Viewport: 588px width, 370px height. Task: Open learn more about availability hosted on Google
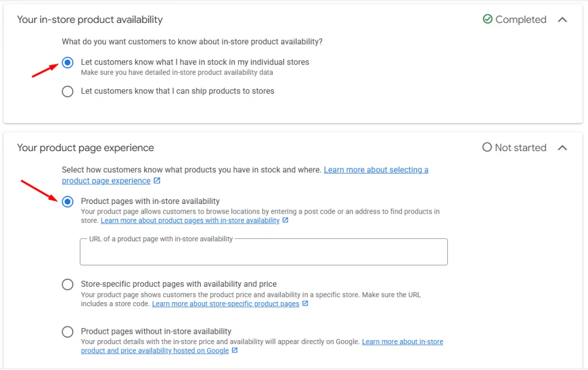[402, 341]
